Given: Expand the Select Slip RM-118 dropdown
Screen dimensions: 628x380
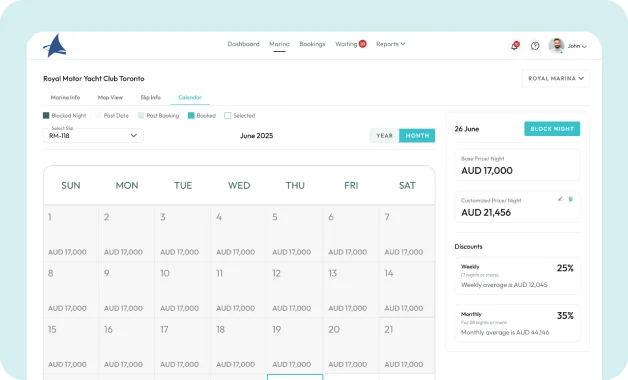Looking at the screenshot, I should [93, 135].
